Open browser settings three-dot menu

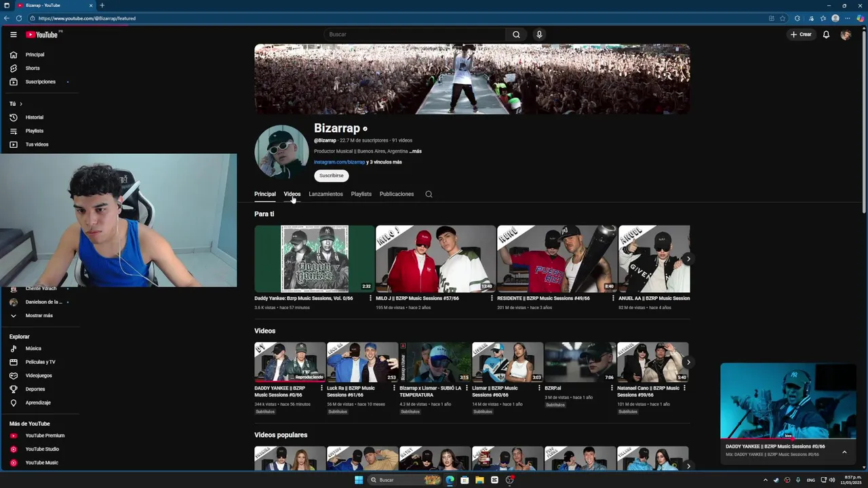pos(848,18)
